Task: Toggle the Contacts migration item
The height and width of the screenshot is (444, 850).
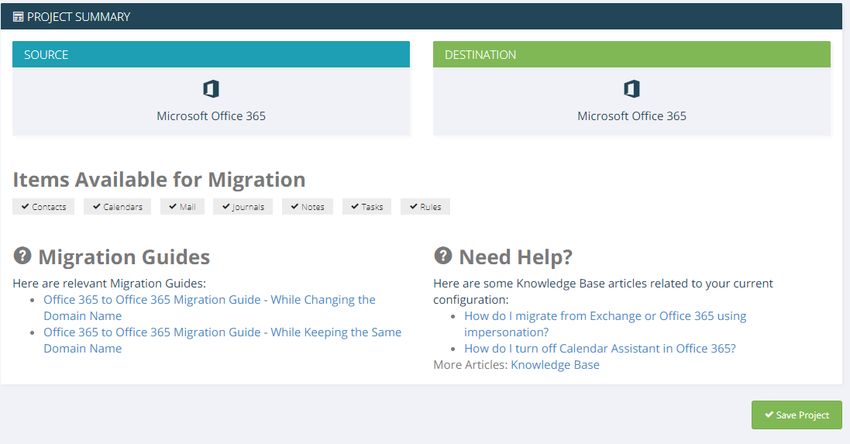Action: pyautogui.click(x=43, y=207)
